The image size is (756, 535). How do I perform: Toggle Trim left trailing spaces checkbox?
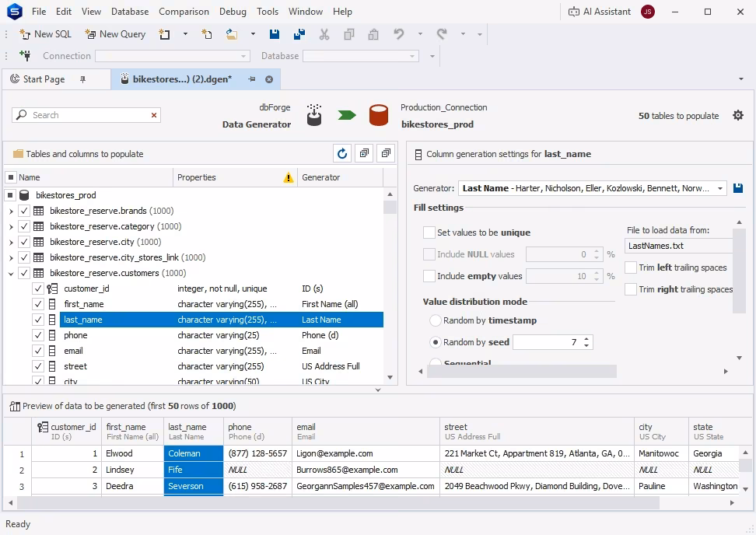(x=631, y=267)
